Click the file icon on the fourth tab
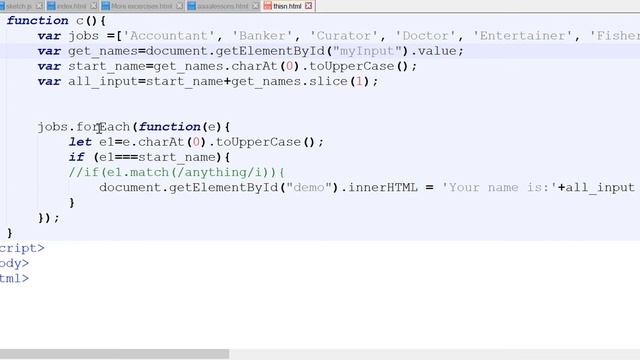This screenshot has height=360, width=640. (192, 6)
